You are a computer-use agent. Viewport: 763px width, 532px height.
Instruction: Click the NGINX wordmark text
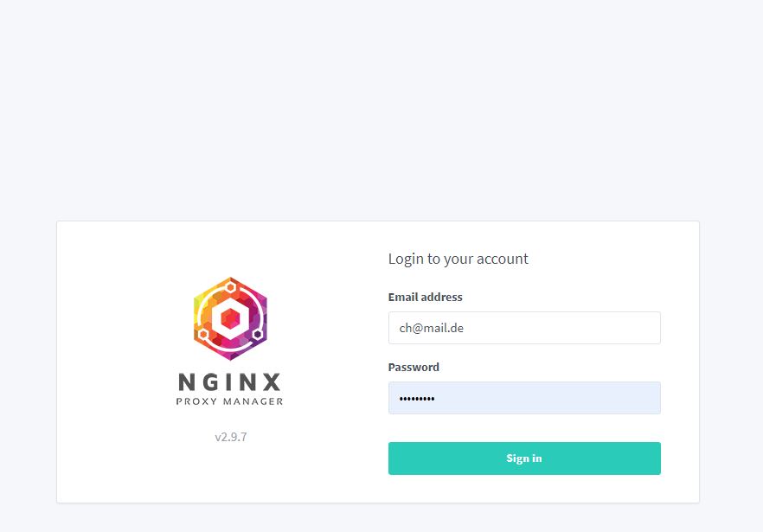(230, 382)
